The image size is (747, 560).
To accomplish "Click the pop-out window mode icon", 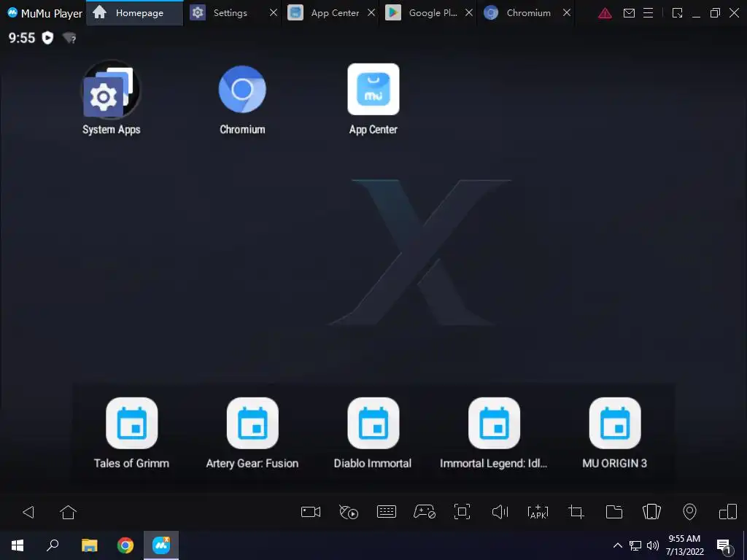I will click(677, 13).
